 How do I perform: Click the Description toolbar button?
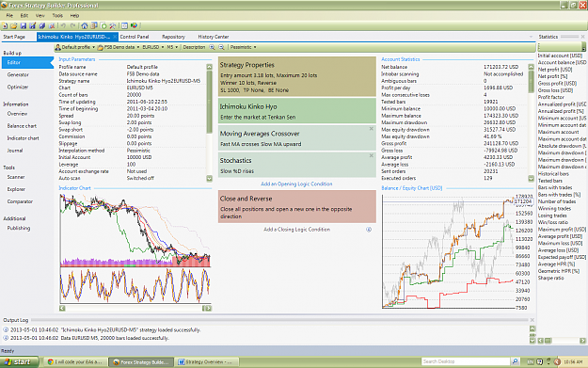(x=194, y=47)
